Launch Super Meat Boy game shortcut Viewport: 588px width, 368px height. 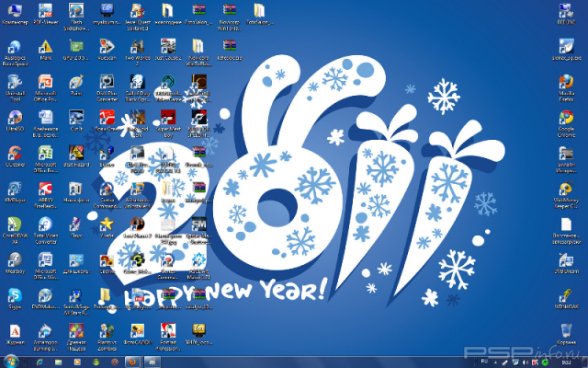pyautogui.click(x=168, y=118)
